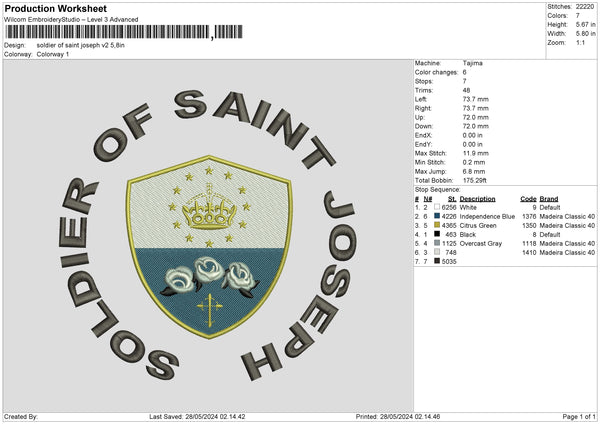The image size is (600, 424).
Task: Click the White thread color swatch
Action: (437, 207)
